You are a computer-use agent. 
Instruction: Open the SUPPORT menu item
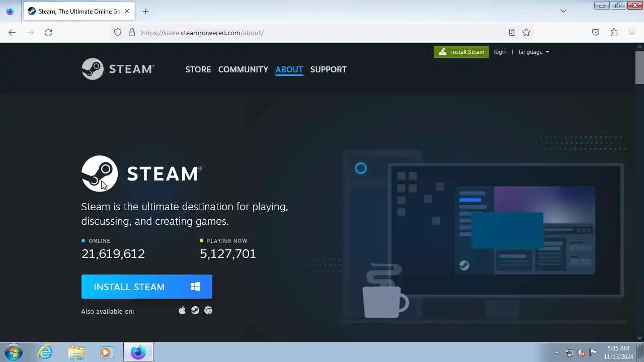329,69
